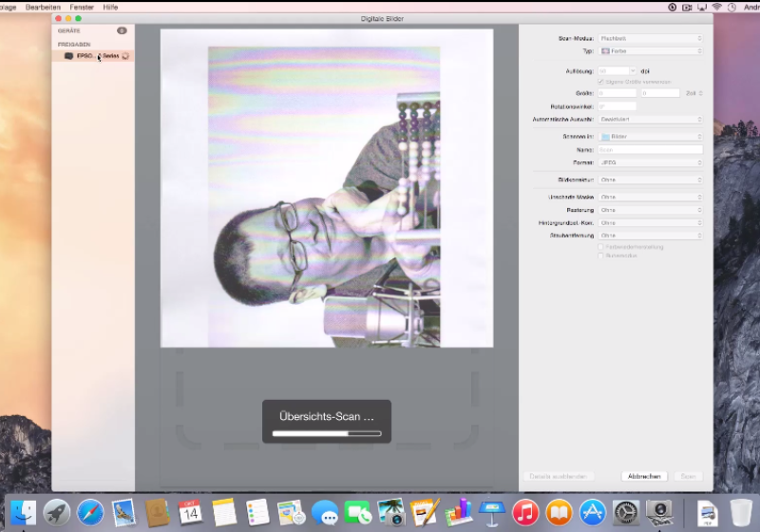Open the Trash in the dock
The image size is (760, 532).
click(742, 512)
